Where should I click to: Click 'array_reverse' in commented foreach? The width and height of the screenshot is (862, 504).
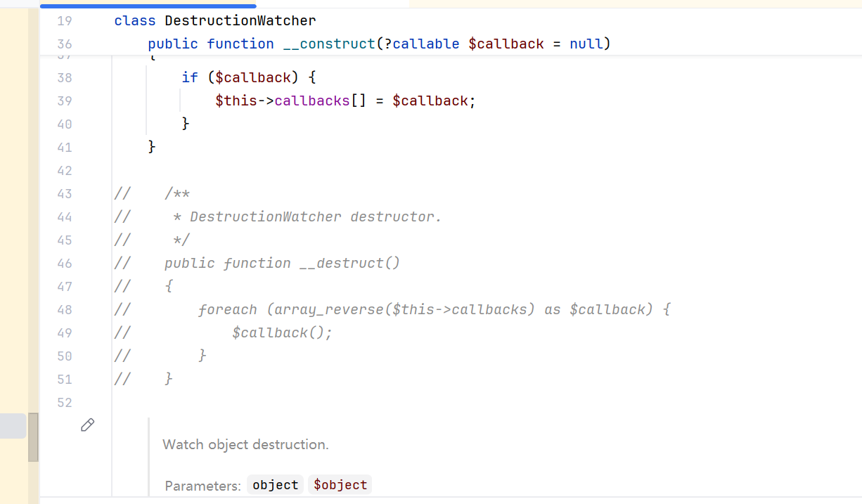tap(329, 309)
